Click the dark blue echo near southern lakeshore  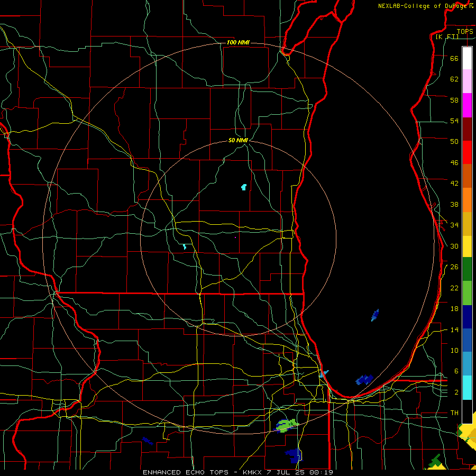(364, 379)
